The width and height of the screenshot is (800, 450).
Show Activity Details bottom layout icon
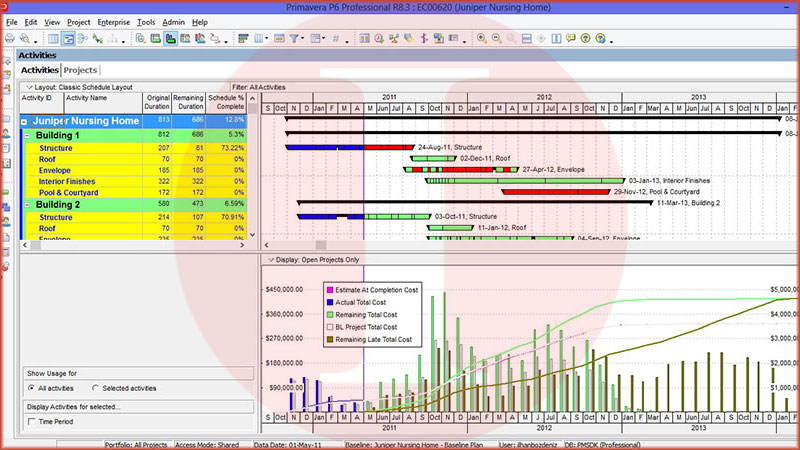tap(140, 38)
